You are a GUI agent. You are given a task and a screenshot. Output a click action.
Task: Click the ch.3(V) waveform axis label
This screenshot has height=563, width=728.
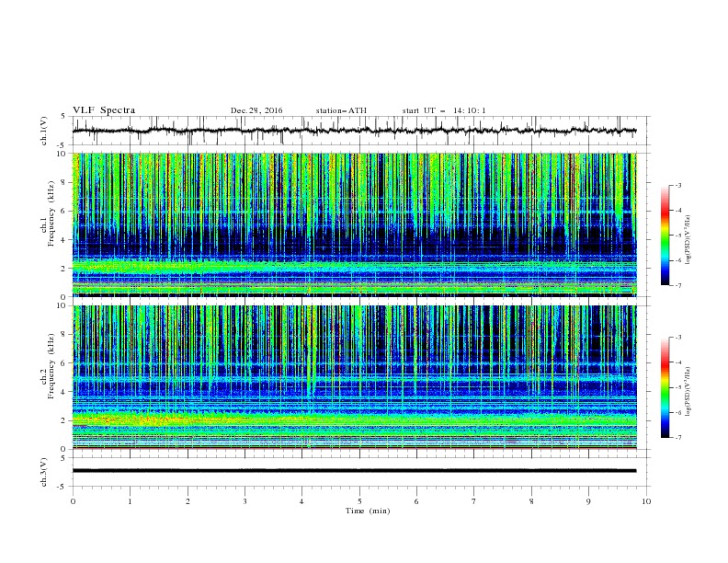44,472
